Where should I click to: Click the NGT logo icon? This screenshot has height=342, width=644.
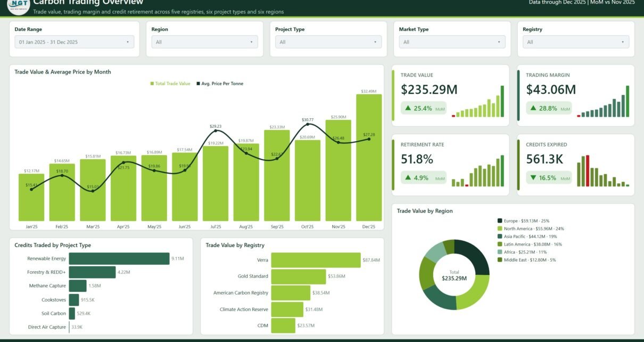(x=18, y=6)
